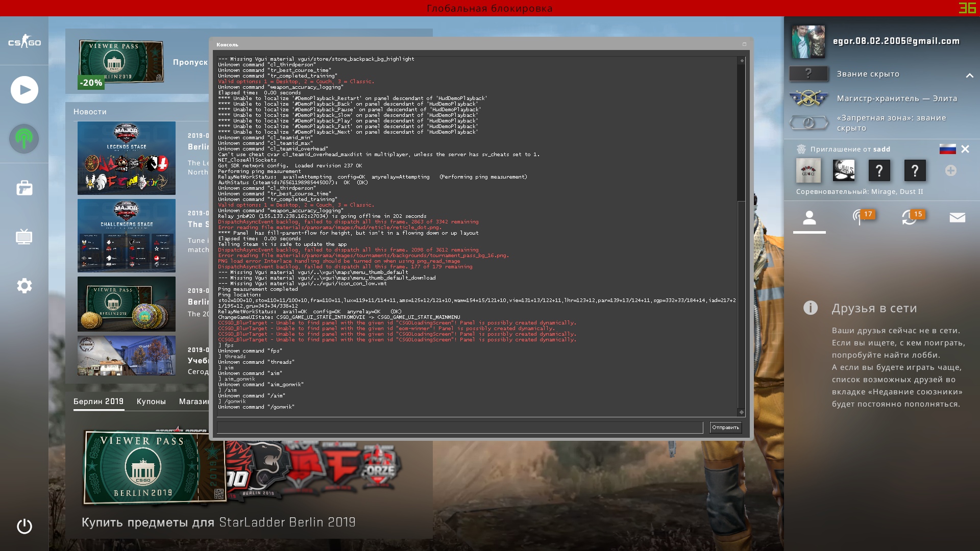Open the Play menu
Screen dimensions: 980x551
coord(24,90)
